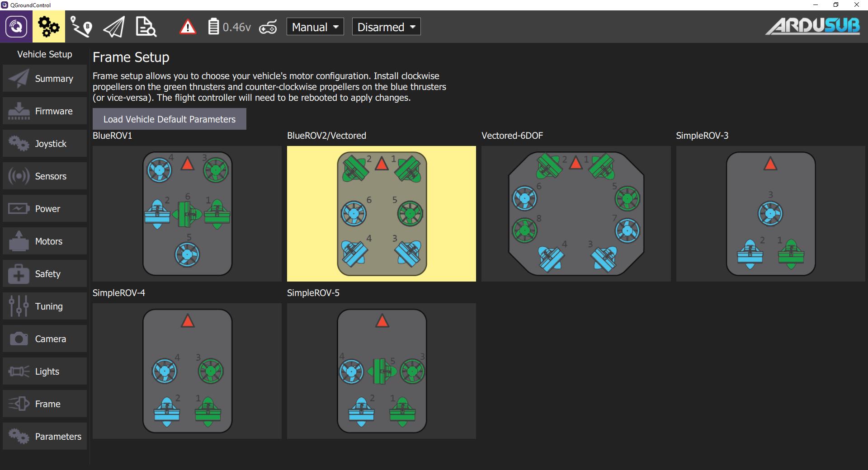
Task: Open the Firmware setup page
Action: (45, 111)
